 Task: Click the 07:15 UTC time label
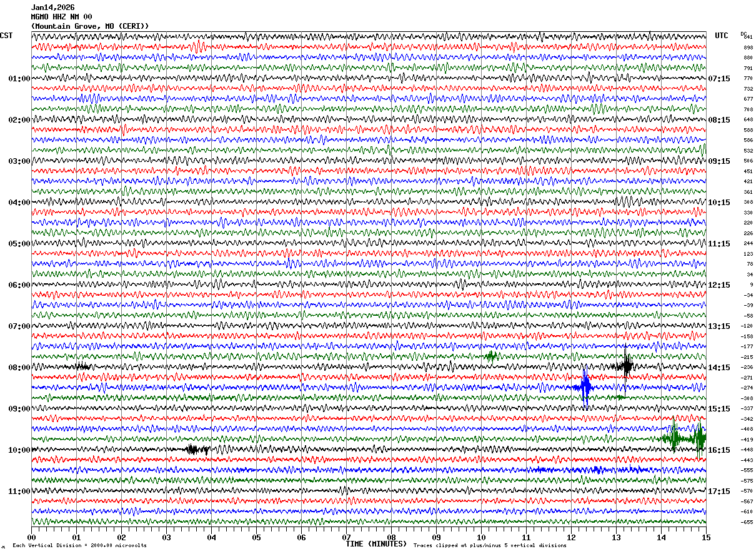coord(719,79)
